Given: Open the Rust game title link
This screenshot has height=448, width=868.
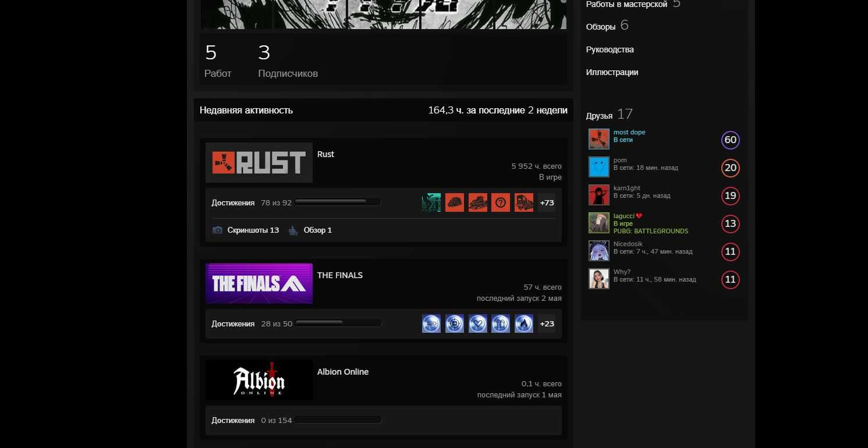Looking at the screenshot, I should 325,154.
